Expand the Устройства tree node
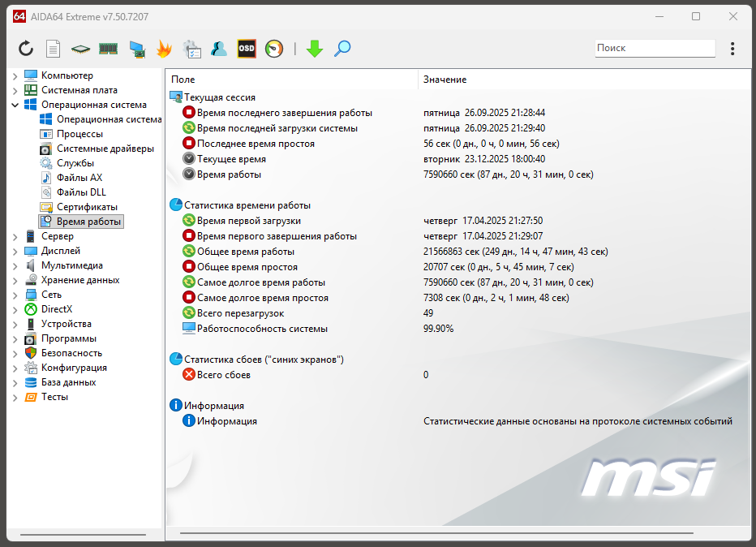 [x=15, y=324]
